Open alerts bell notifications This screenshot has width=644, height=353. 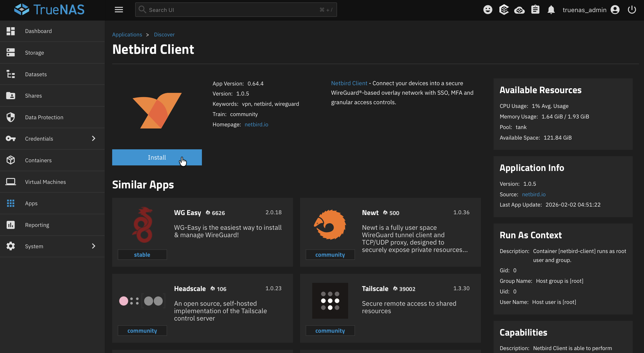click(x=551, y=10)
